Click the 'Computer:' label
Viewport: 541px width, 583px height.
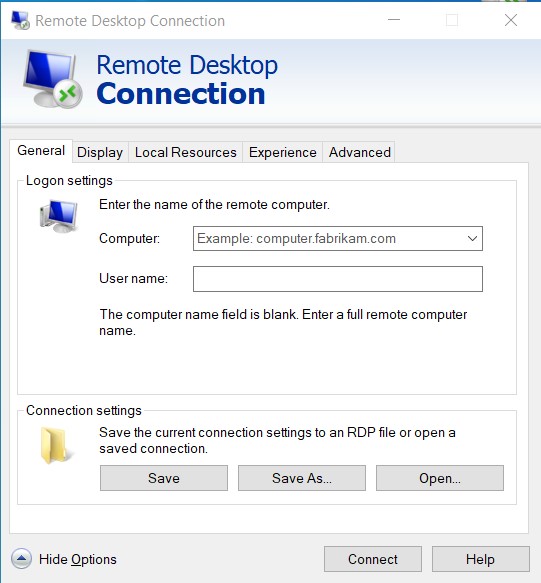(x=129, y=238)
